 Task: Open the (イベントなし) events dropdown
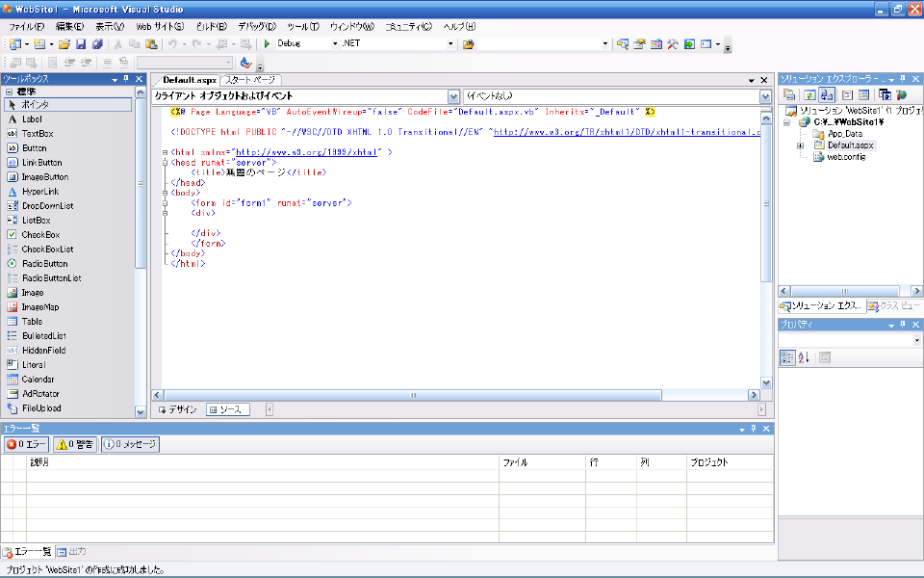(765, 96)
